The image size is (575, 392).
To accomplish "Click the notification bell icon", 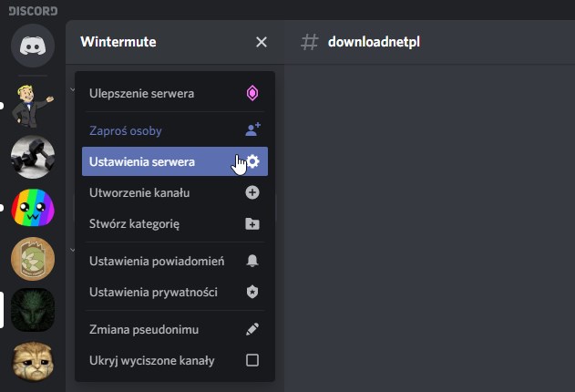I will click(x=252, y=261).
